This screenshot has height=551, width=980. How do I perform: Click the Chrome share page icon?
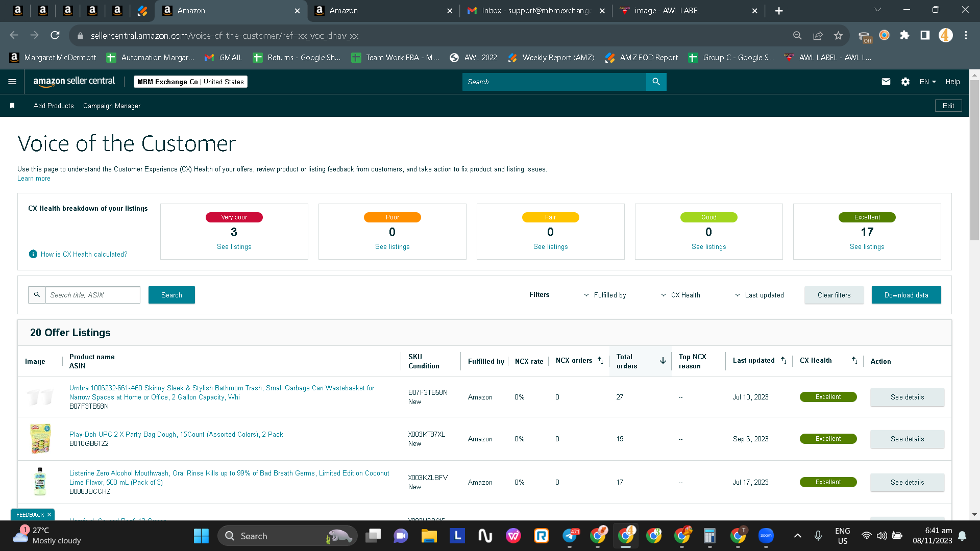click(x=818, y=36)
